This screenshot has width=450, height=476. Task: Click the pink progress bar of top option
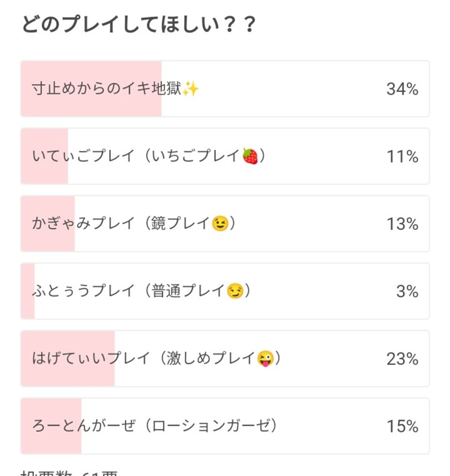[x=91, y=89]
